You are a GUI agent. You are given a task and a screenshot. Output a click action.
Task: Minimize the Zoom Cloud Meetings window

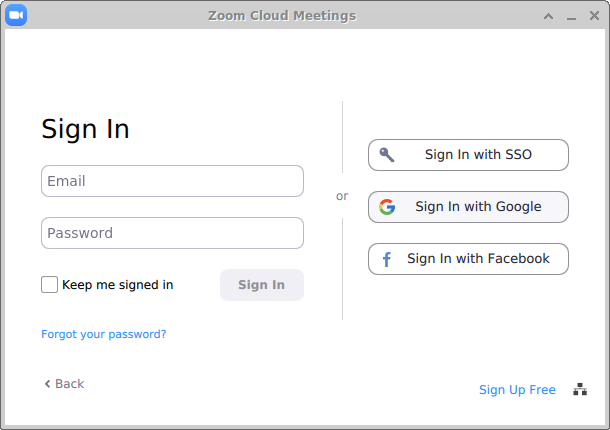coord(571,16)
